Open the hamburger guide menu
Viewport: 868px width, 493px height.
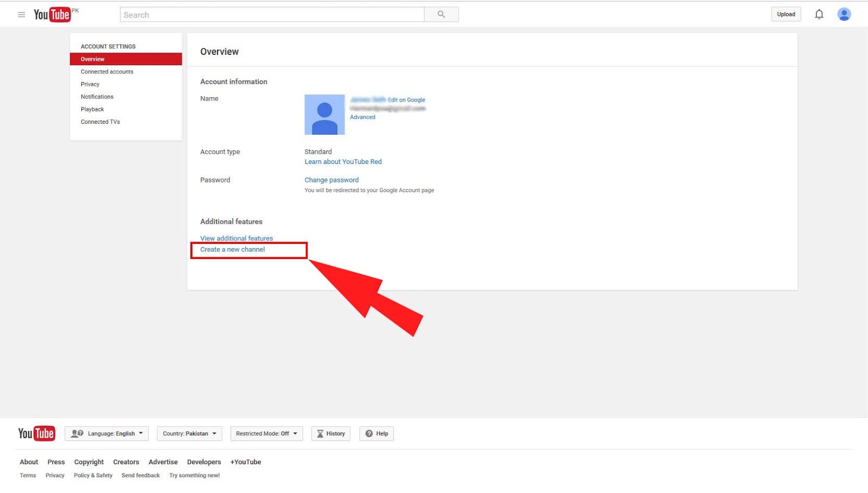click(22, 15)
